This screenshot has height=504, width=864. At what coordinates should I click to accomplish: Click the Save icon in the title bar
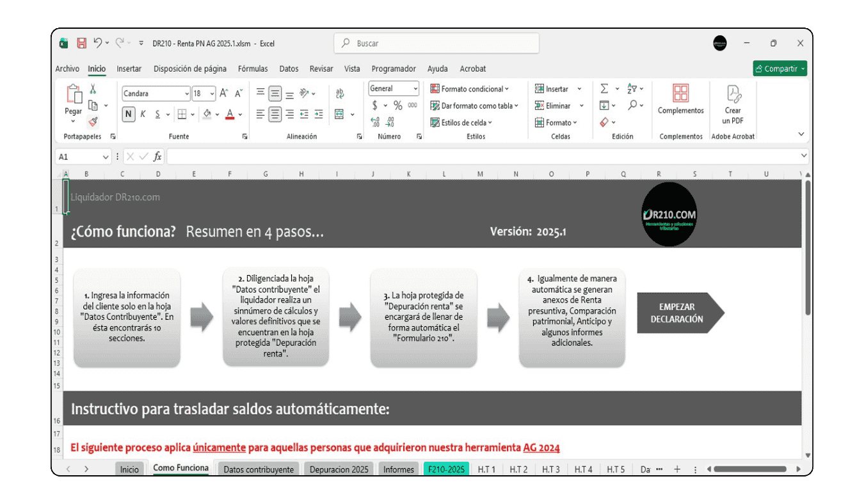pos(81,43)
